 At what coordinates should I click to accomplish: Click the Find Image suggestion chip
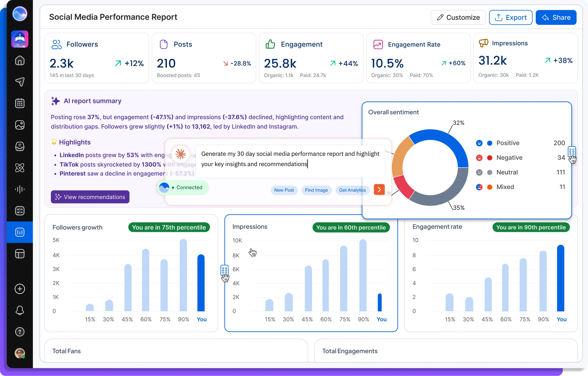tap(316, 190)
